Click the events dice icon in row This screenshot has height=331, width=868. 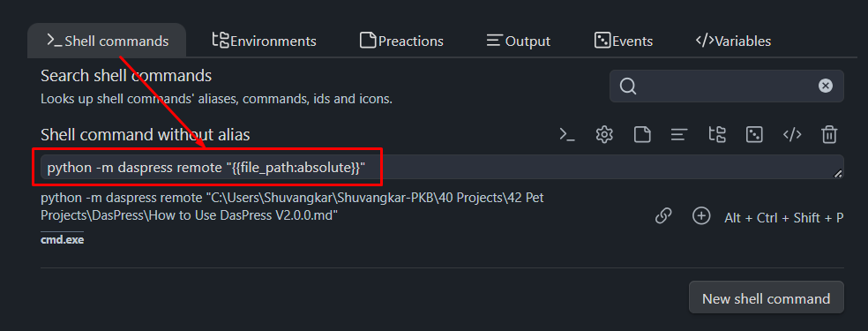(754, 134)
